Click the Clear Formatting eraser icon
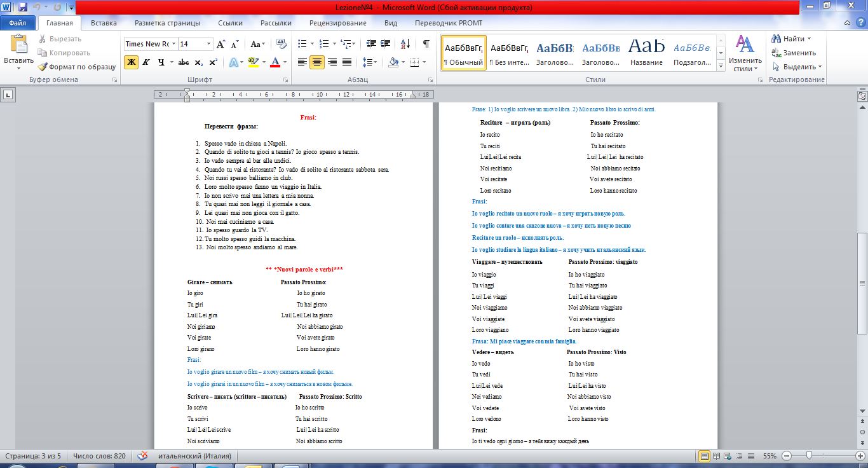The width and height of the screenshot is (868, 468). coord(281,44)
